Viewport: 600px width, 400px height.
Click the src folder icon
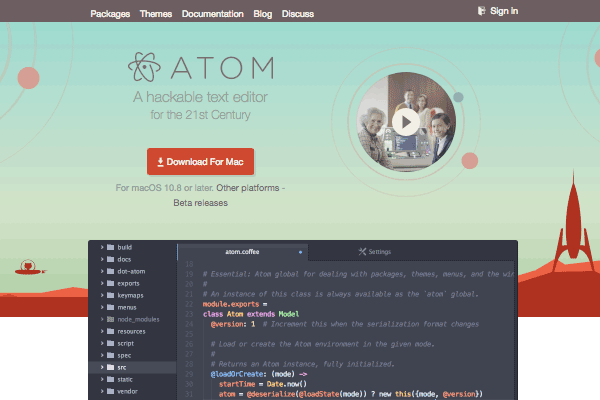coord(111,367)
